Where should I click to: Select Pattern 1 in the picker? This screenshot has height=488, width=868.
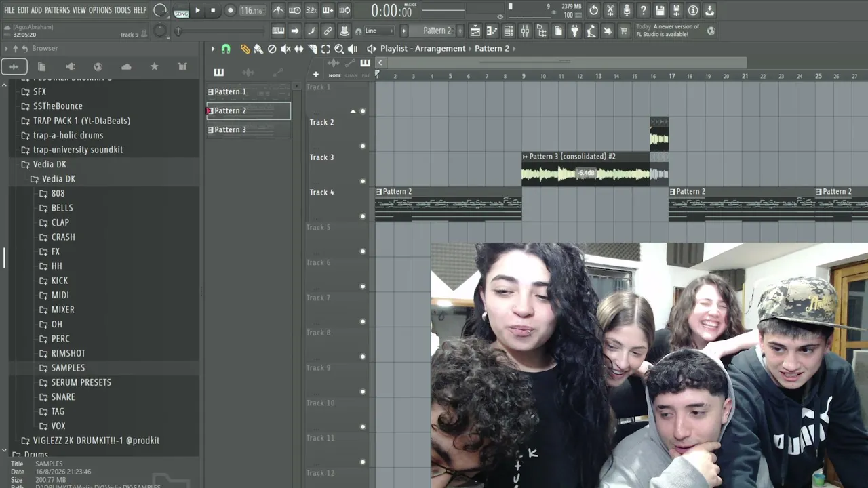click(x=248, y=91)
